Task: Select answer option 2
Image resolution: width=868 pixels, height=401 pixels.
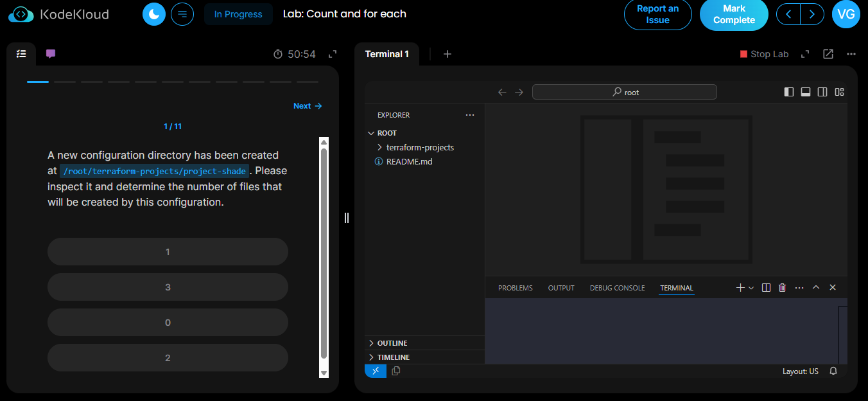Action: (168, 358)
